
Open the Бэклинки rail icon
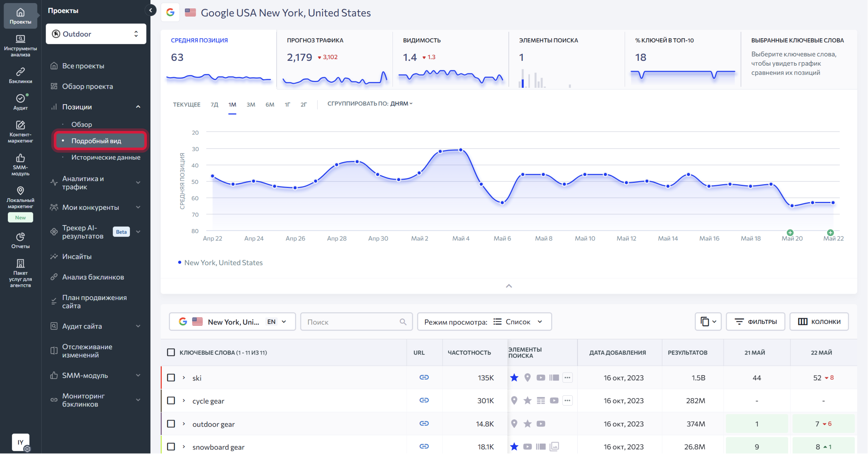point(20,75)
